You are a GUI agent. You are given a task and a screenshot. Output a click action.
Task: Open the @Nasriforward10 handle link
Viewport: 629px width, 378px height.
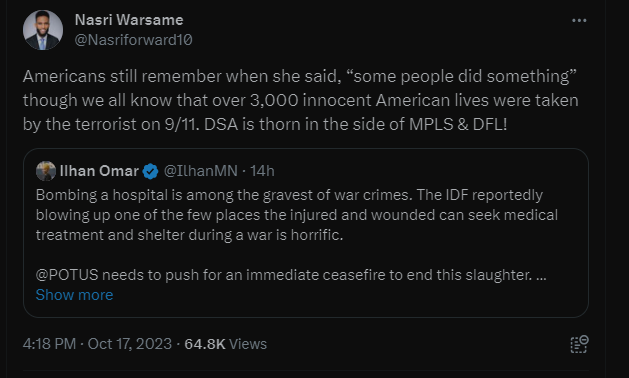click(x=134, y=40)
